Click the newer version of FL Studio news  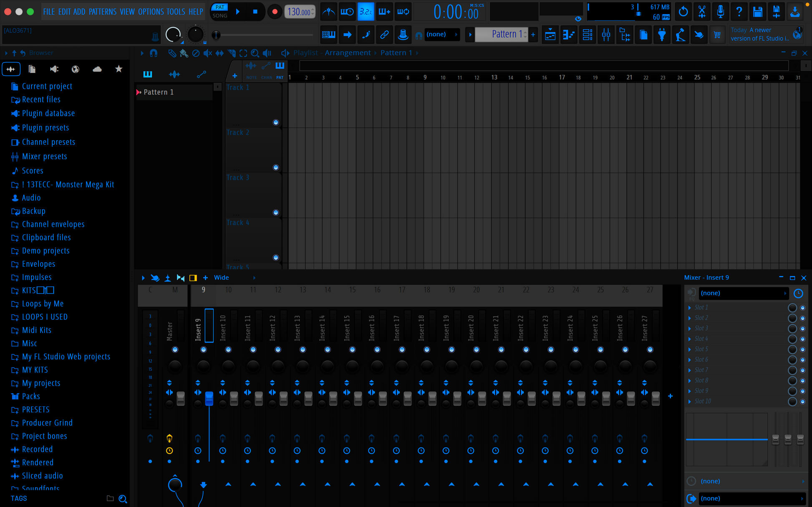(x=760, y=34)
